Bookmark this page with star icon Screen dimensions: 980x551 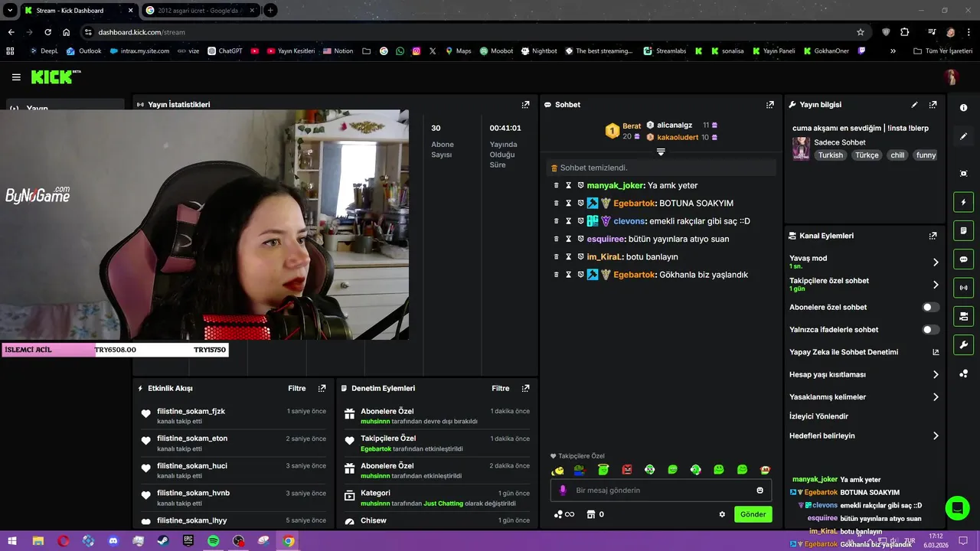click(861, 32)
